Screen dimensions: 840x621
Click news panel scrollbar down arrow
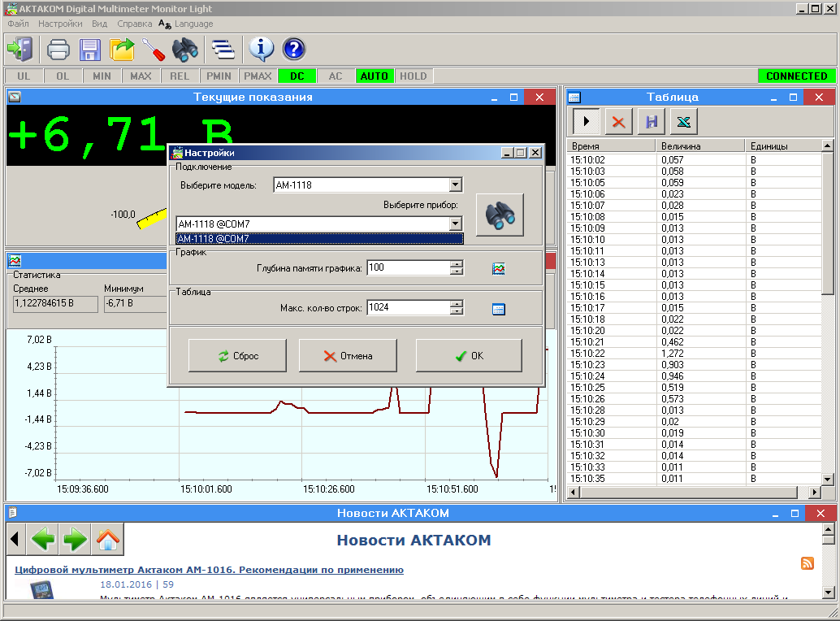tap(828, 592)
